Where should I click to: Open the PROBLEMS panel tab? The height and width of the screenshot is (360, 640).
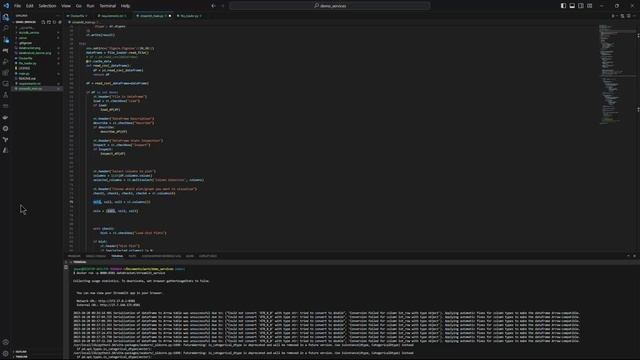coord(74,256)
